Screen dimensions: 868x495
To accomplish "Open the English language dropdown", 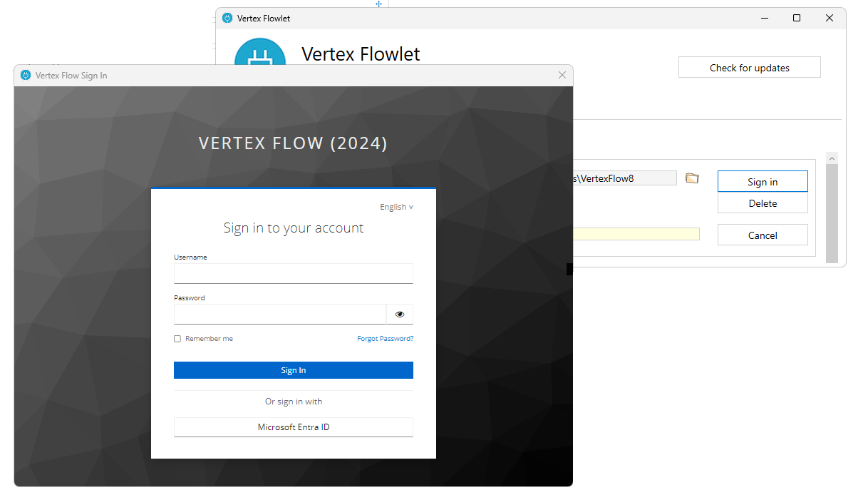I will [x=396, y=207].
